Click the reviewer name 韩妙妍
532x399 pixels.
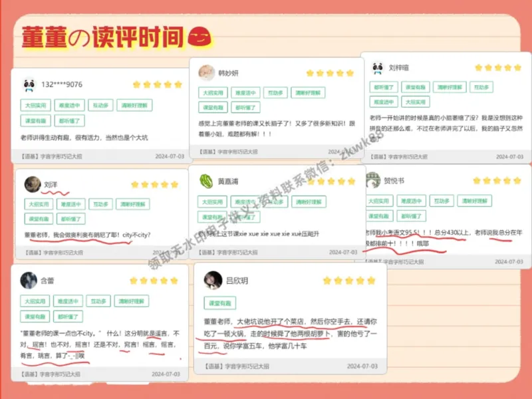tap(228, 73)
